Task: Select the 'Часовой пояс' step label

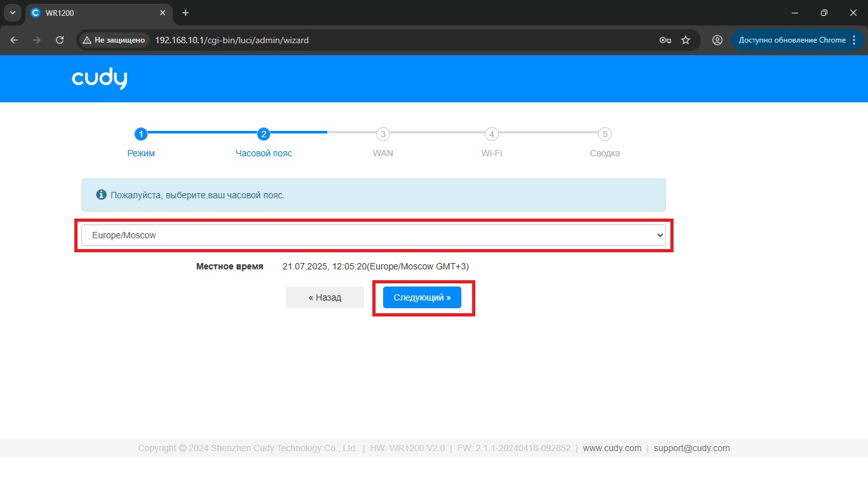Action: 264,153
